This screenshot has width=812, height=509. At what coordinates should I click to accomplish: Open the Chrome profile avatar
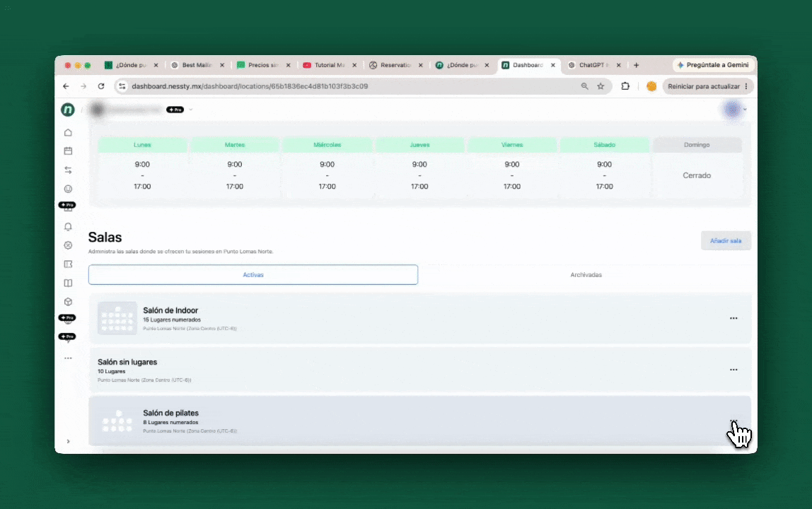coord(651,86)
